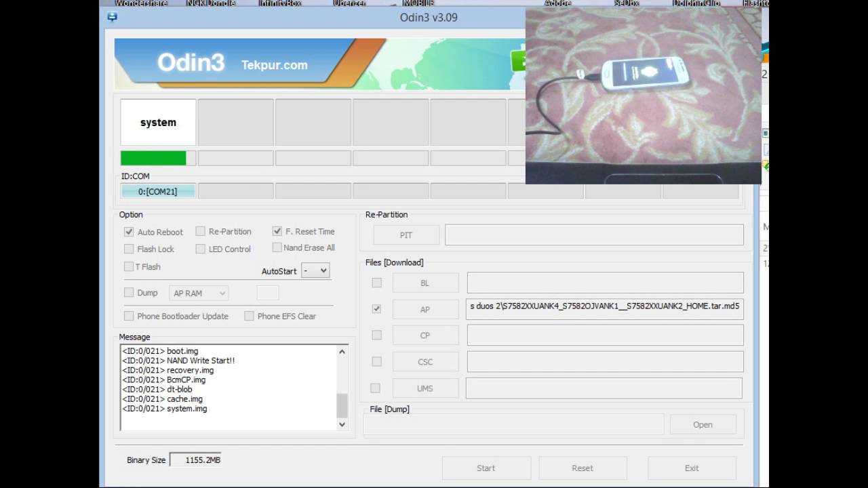The height and width of the screenshot is (488, 868).
Task: Enable the LED Control checkbox
Action: pos(200,249)
